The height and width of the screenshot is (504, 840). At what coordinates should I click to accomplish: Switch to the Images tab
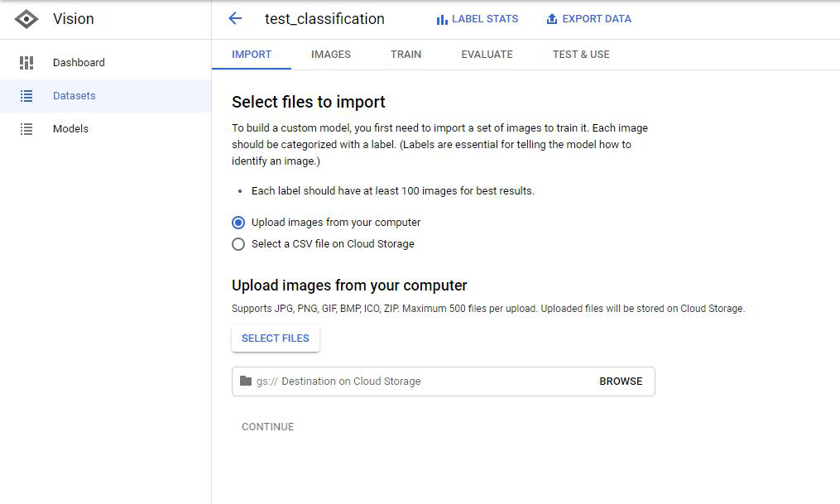point(331,55)
